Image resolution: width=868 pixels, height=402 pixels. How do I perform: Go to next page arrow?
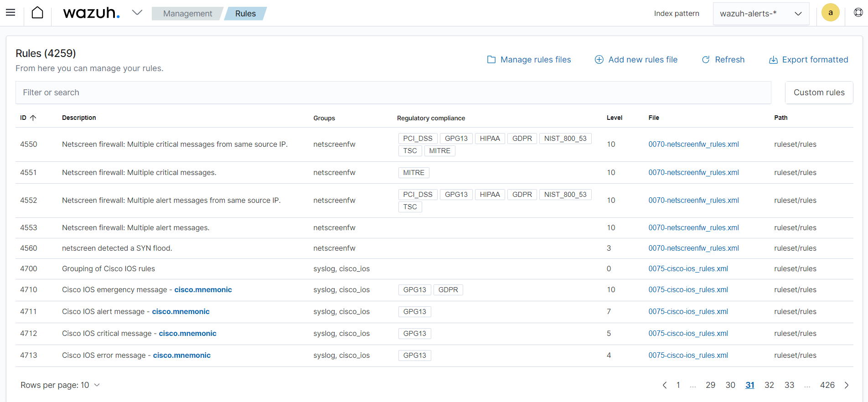pyautogui.click(x=847, y=385)
